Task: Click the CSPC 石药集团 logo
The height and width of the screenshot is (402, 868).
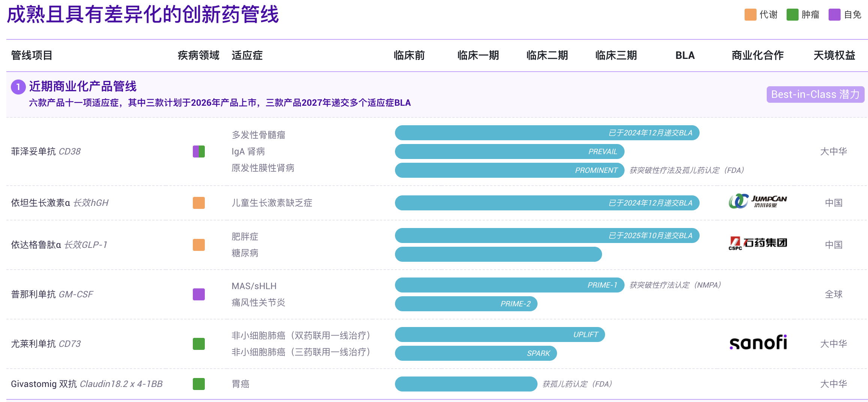Action: pyautogui.click(x=758, y=243)
